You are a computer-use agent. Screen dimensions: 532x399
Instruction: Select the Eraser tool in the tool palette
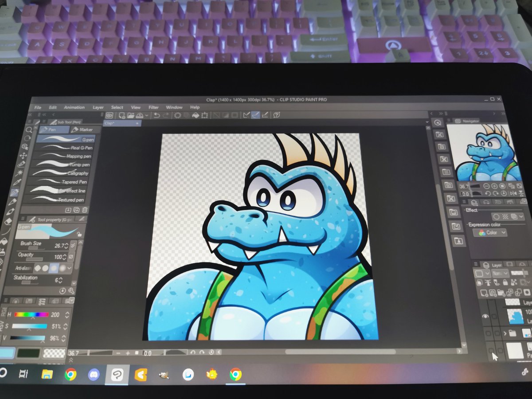(8, 222)
